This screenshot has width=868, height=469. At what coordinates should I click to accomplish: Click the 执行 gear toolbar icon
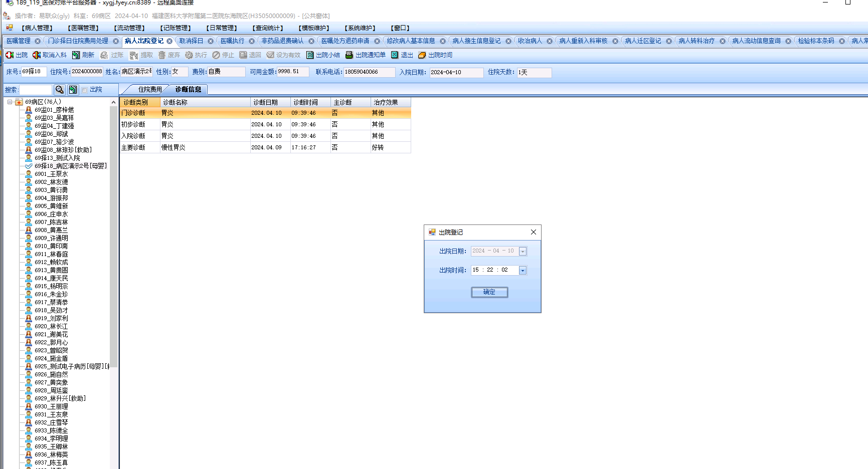pos(189,55)
